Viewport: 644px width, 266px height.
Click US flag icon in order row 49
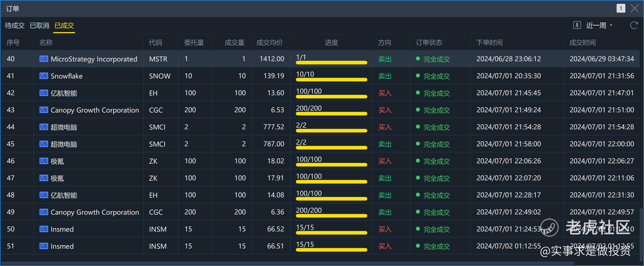point(44,212)
